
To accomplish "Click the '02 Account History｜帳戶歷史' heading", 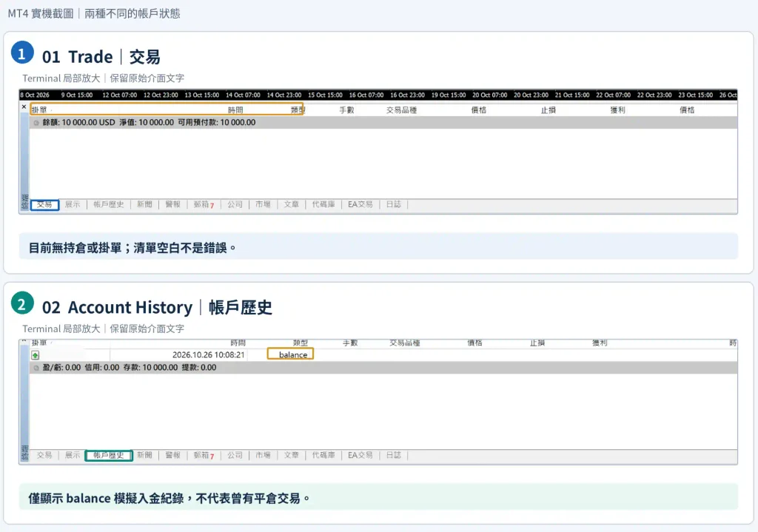I will pos(157,307).
